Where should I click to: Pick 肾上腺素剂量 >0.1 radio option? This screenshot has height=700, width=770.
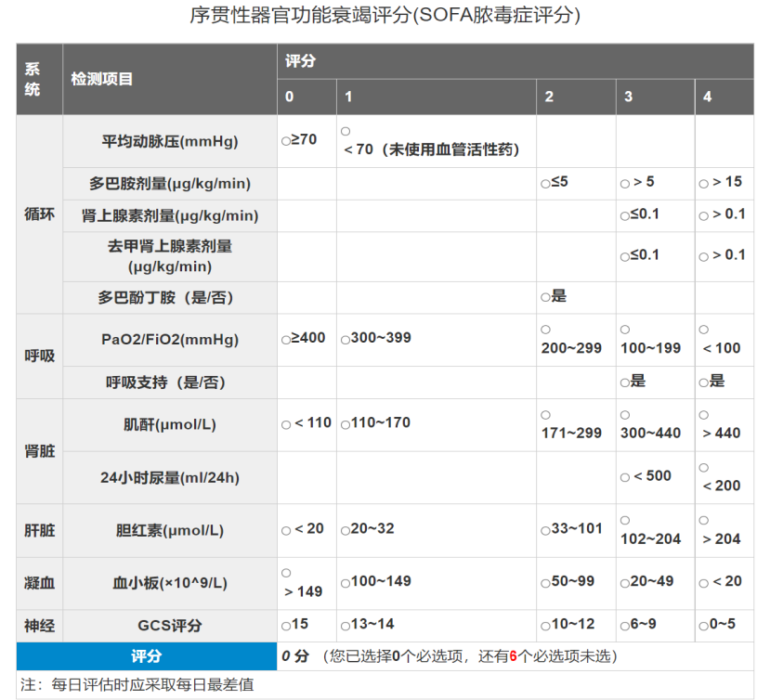coord(704,216)
